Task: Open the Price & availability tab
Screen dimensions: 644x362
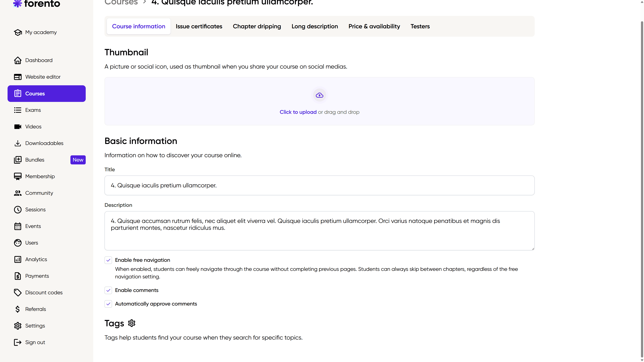Action: (374, 26)
